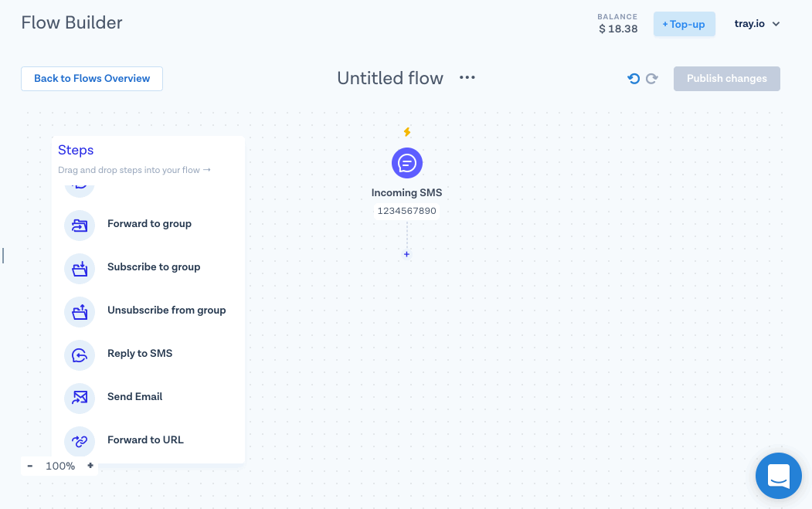
Task: Top up the account balance
Action: click(684, 25)
